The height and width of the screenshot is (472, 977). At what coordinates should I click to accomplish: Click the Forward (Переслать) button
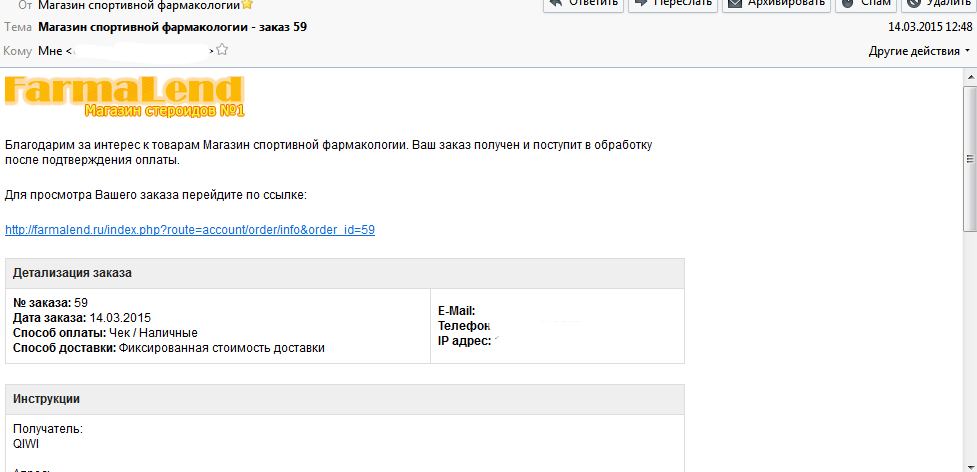coord(672,3)
